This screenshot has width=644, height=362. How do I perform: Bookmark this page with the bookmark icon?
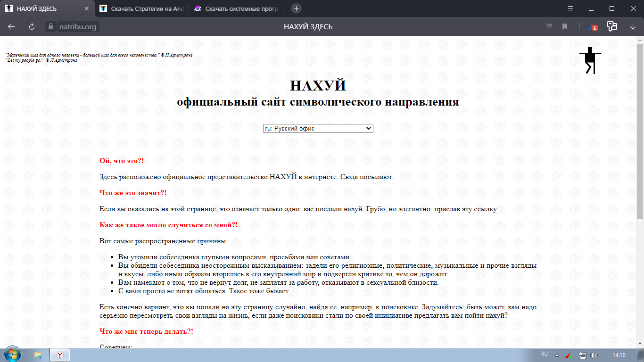click(565, 27)
